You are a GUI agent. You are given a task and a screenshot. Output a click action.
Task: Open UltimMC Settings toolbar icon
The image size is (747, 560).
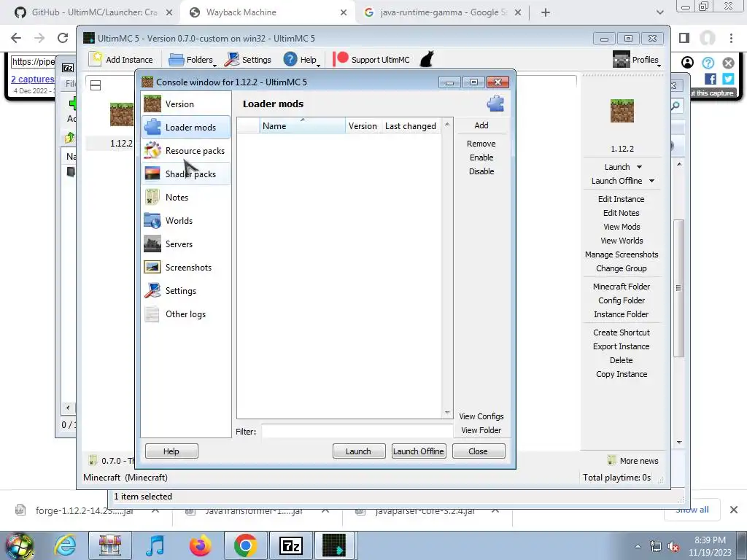coord(232,60)
